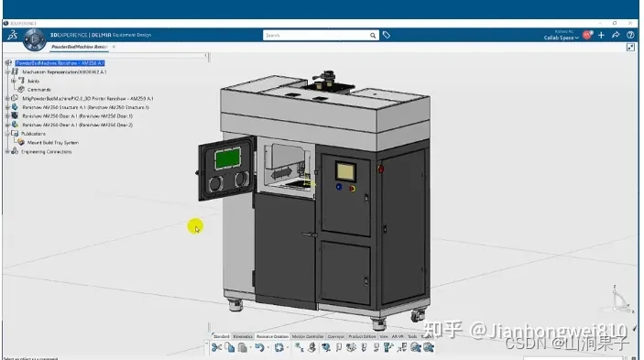This screenshot has width=644, height=360.
Task: Click the microscope-shaped tool icon
Action: [x=312, y=348]
